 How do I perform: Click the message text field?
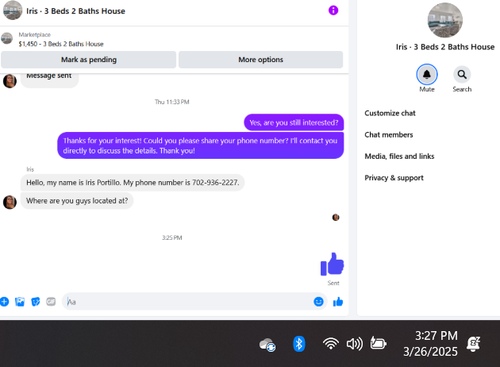[x=187, y=302]
